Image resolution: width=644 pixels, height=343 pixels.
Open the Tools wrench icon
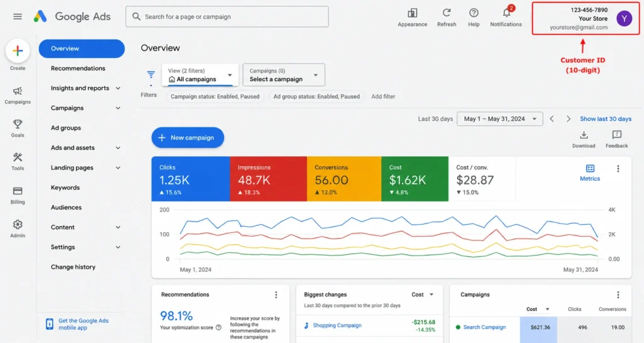[x=18, y=157]
